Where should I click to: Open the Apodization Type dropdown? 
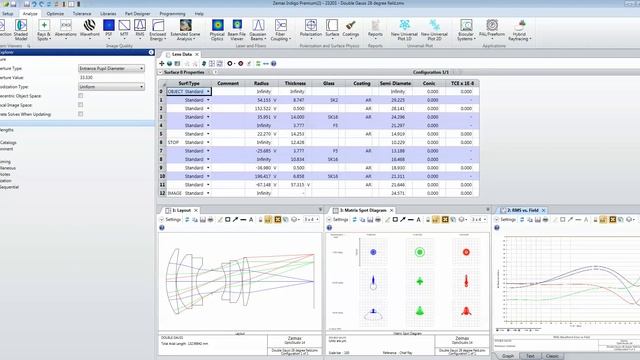click(x=111, y=87)
